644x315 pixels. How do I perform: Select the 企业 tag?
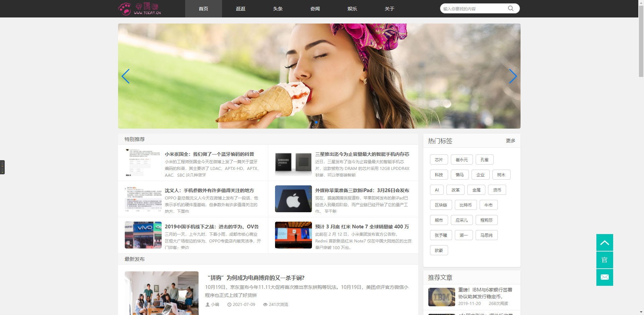(480, 175)
